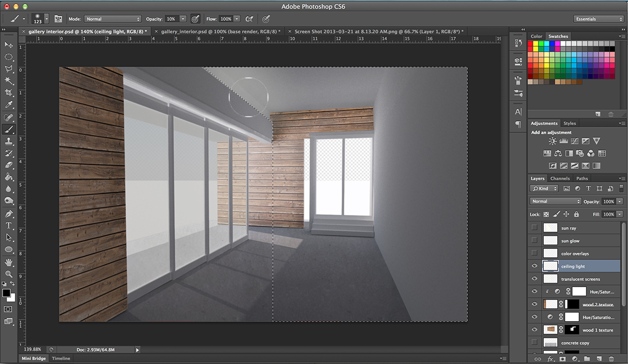
Task: Select the Pen tool
Action: coord(9,214)
